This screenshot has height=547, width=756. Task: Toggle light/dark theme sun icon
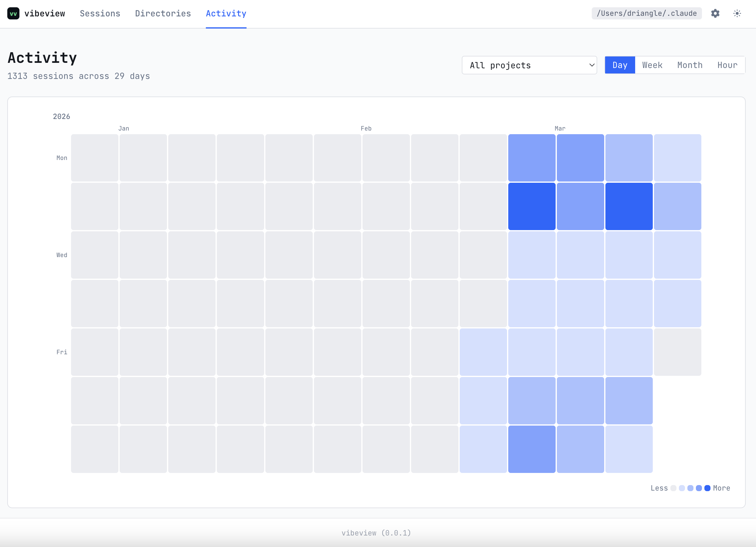pos(737,13)
